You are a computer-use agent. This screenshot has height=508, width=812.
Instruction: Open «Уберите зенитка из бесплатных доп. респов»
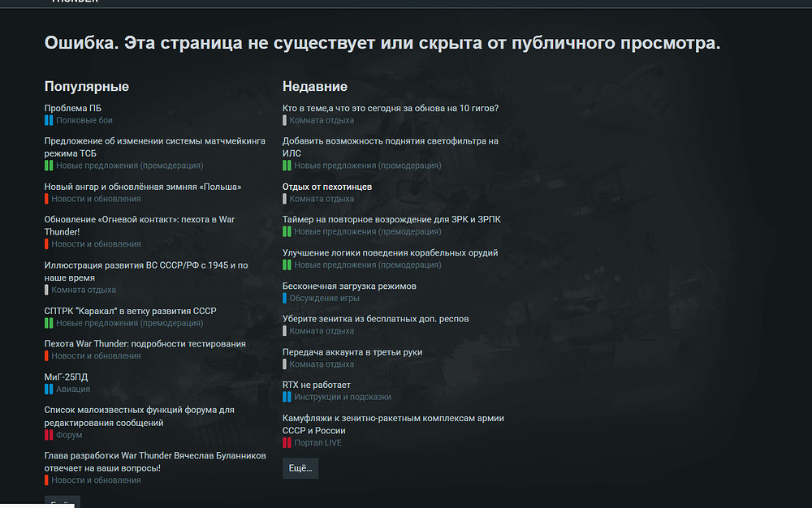click(x=375, y=319)
